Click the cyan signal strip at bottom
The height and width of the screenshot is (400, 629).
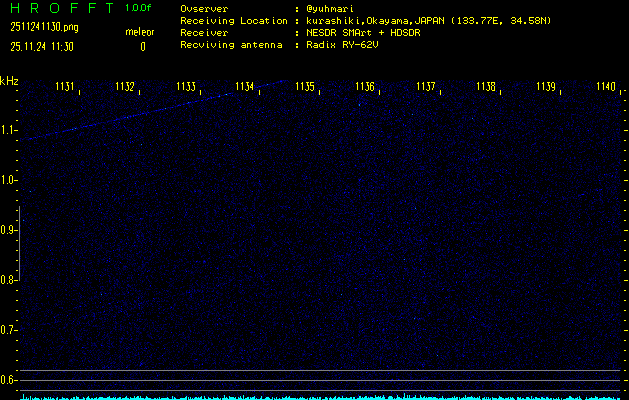click(320, 396)
